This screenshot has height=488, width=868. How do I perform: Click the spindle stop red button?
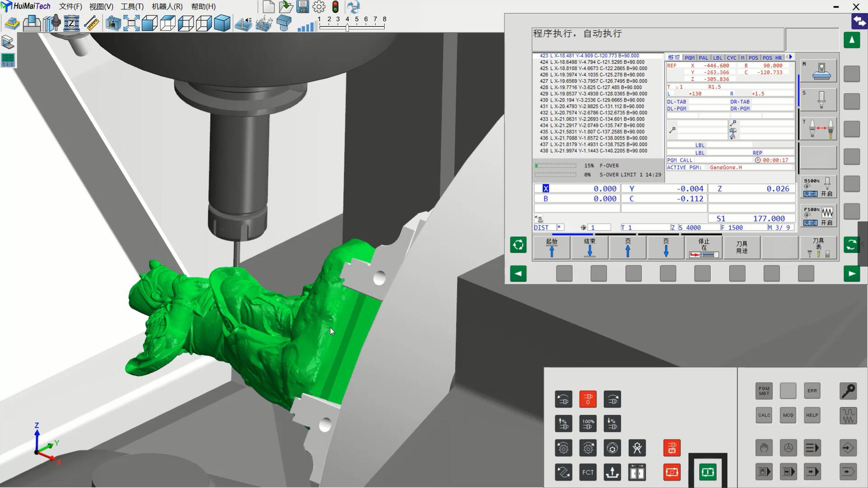[x=588, y=399]
